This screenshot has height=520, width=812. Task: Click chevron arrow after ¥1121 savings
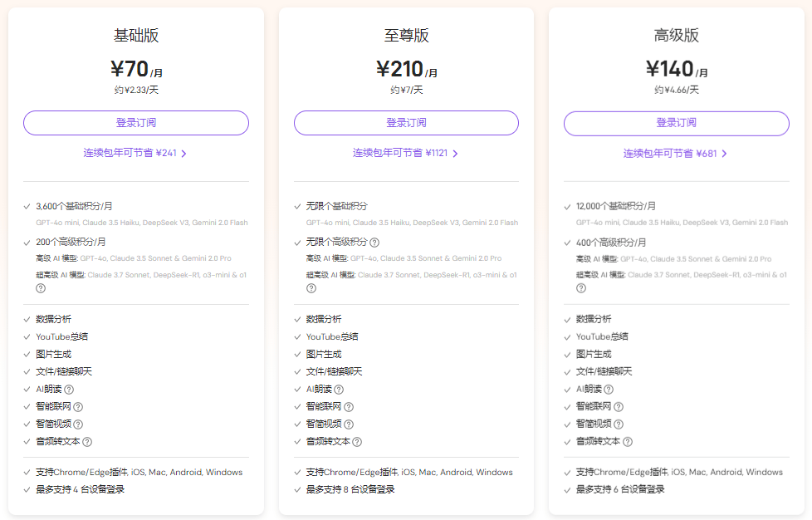pyautogui.click(x=455, y=154)
